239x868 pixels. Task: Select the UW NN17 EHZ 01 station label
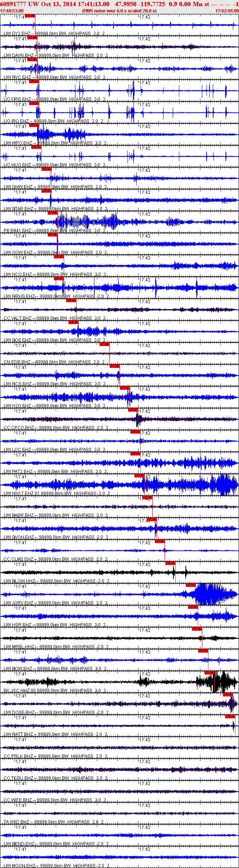[x=21, y=493]
